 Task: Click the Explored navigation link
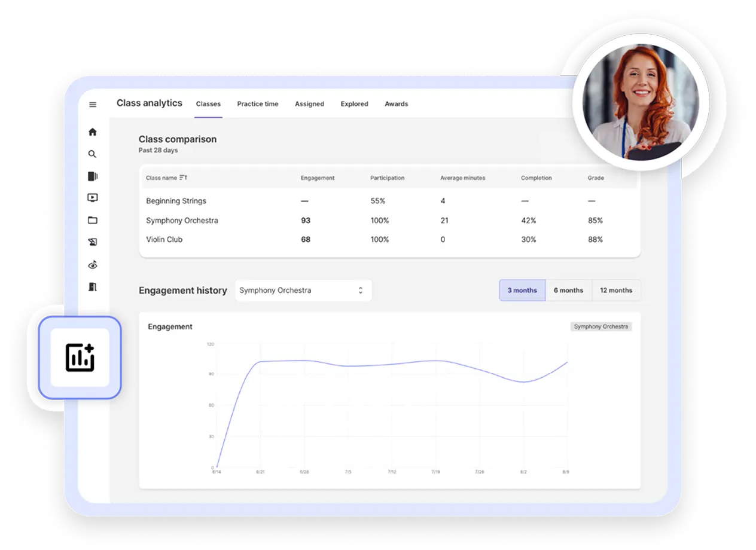[x=354, y=103]
